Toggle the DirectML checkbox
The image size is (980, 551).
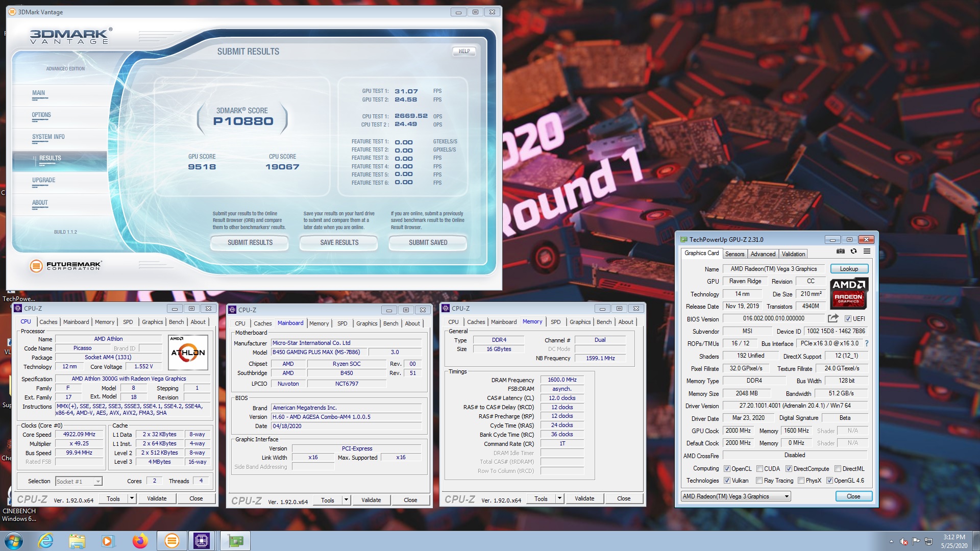[838, 469]
